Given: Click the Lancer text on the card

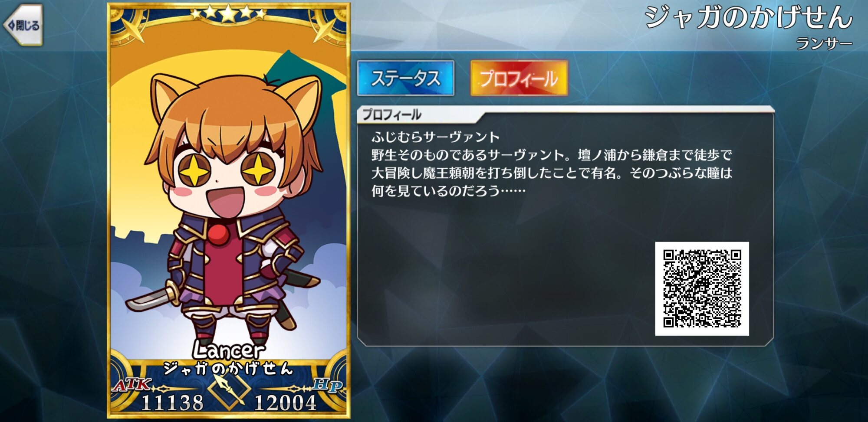Looking at the screenshot, I should tap(228, 350).
